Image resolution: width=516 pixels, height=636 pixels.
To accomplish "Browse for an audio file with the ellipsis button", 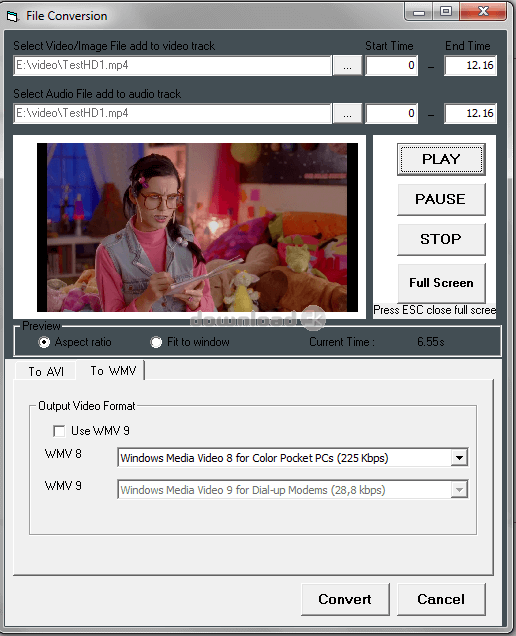I will pos(347,113).
